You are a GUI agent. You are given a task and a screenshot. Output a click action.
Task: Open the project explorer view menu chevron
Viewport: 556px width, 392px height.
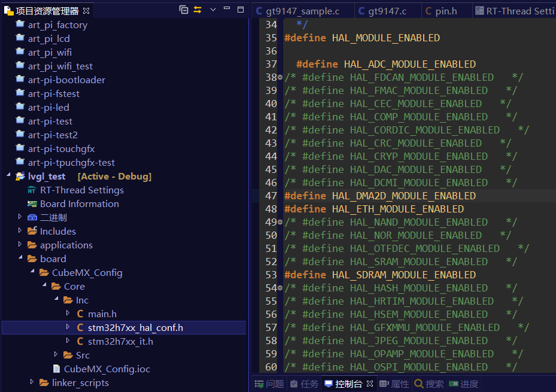point(212,10)
